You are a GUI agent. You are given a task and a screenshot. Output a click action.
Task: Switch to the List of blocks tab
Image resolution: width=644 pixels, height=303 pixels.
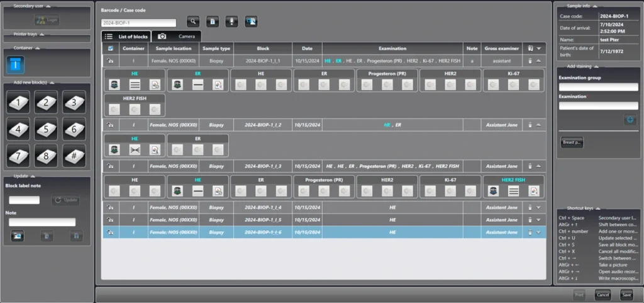(126, 37)
